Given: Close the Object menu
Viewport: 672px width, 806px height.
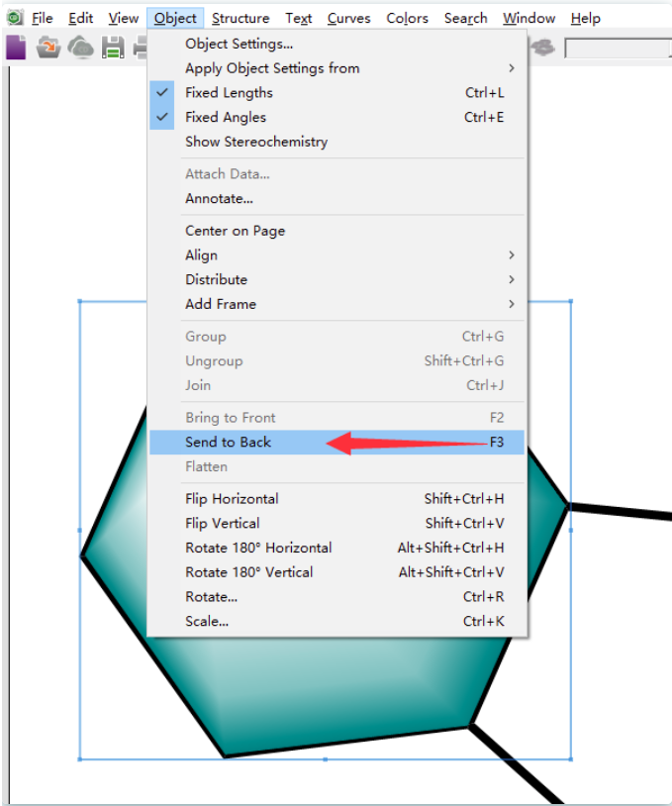Looking at the screenshot, I should tap(175, 19).
